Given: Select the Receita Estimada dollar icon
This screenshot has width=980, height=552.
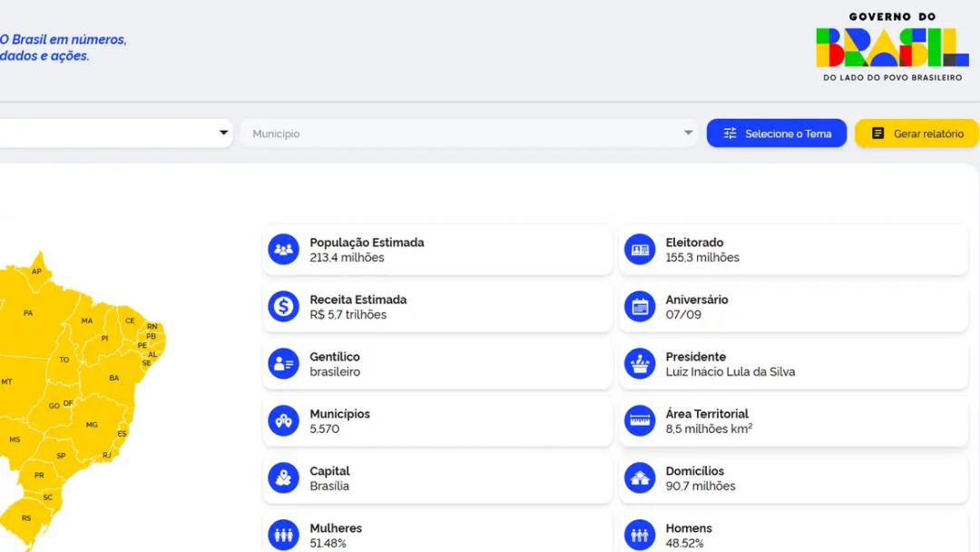Looking at the screenshot, I should pos(283,306).
